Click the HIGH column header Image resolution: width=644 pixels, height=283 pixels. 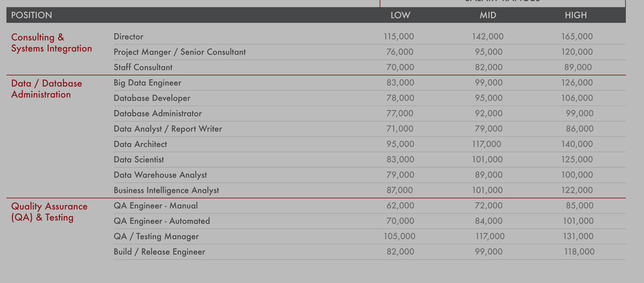[576, 15]
